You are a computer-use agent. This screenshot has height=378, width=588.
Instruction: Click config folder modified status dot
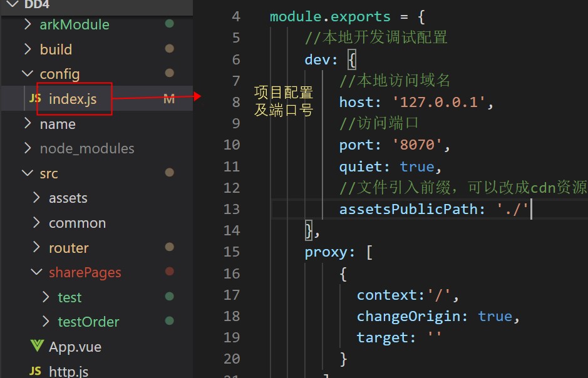(170, 73)
